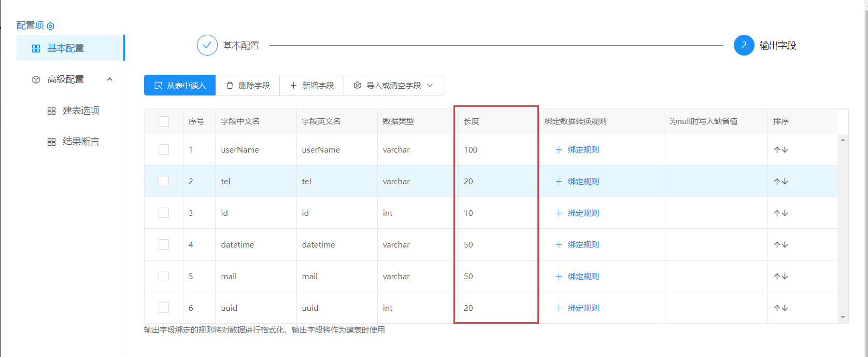Toggle the select-all checkbox in table header
Viewport: 868px width, 357px height.
[164, 121]
